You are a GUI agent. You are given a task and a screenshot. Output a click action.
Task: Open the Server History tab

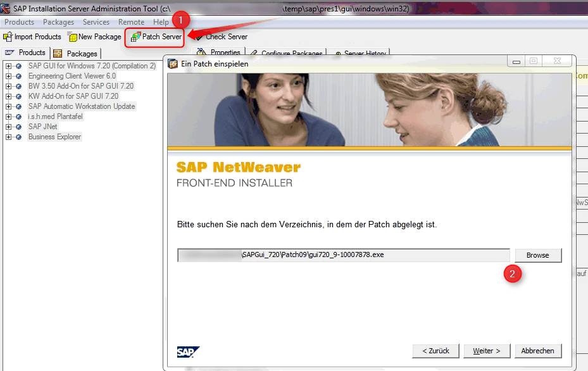point(360,53)
